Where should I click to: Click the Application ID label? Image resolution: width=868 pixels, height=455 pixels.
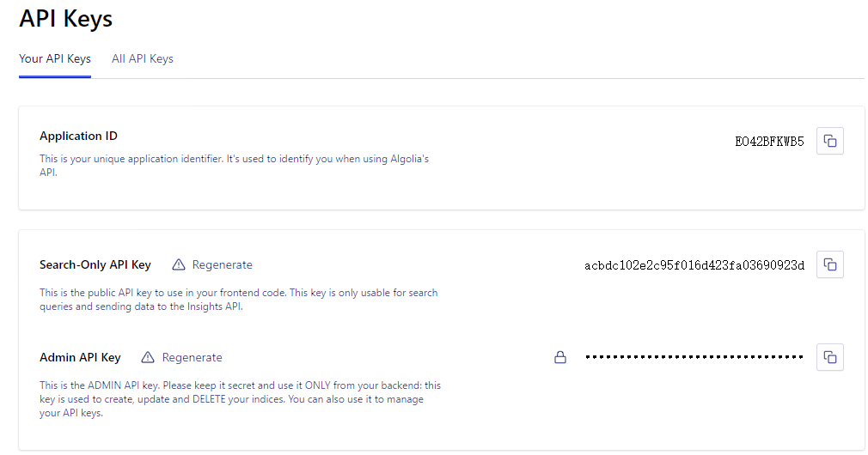pyautogui.click(x=78, y=136)
